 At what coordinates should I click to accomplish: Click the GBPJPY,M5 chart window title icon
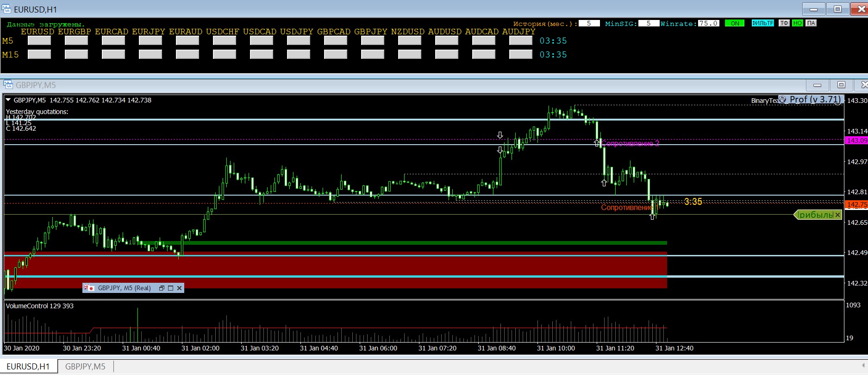pos(8,85)
